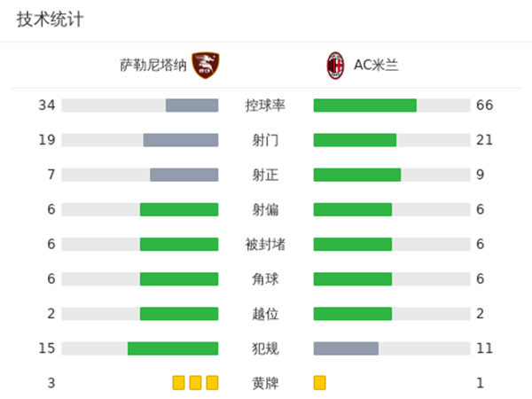Click Salernitana's middle yellow card icon
This screenshot has height=399, width=532.
tap(195, 382)
